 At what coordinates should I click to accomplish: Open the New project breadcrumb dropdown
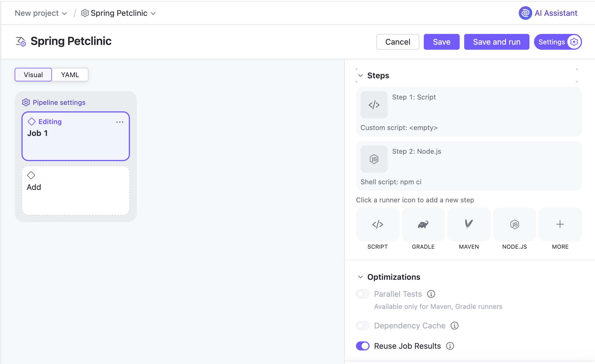[x=41, y=13]
